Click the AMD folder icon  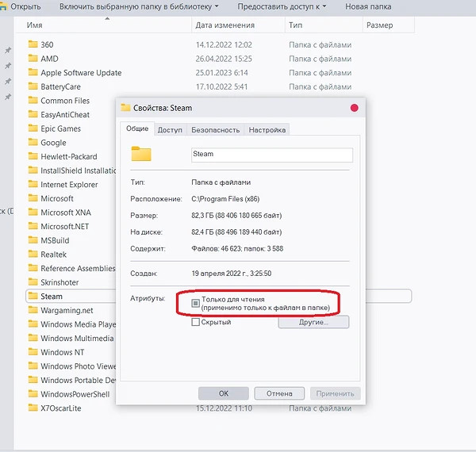click(x=33, y=59)
